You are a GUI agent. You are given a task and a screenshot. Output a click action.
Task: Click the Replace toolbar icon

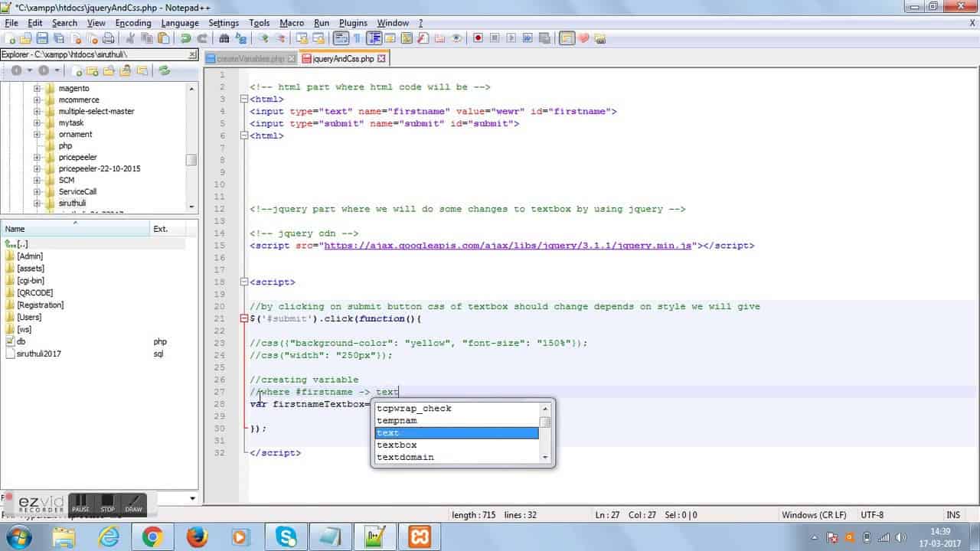click(x=241, y=38)
